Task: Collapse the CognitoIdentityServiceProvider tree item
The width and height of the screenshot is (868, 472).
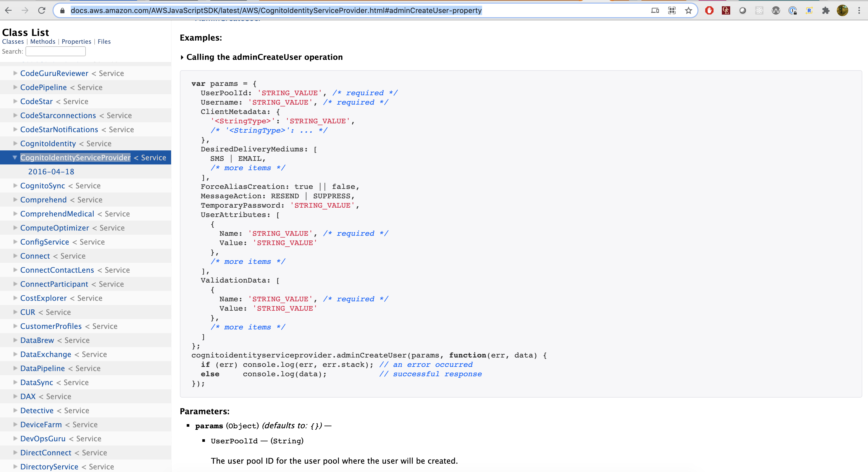Action: click(x=15, y=157)
